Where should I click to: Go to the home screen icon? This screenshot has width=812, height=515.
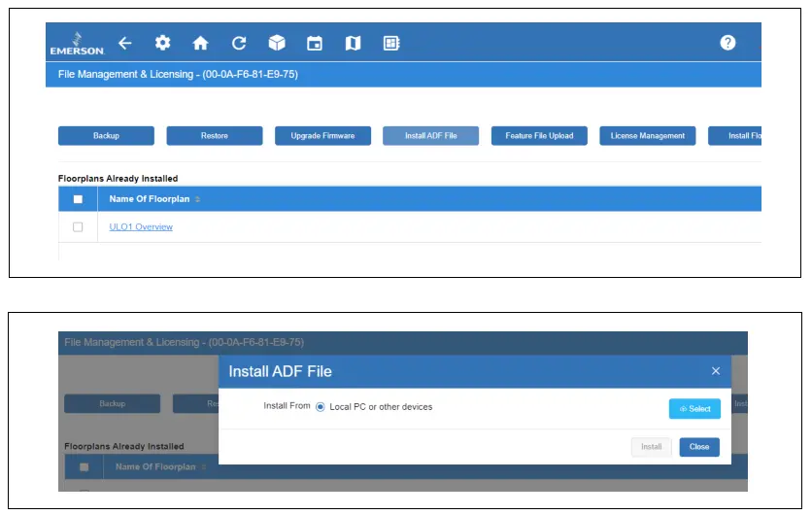200,43
